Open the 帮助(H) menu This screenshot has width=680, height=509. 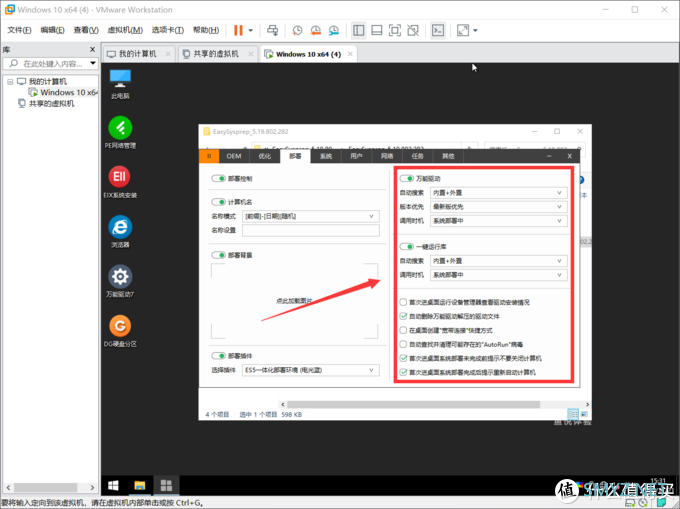(x=206, y=30)
